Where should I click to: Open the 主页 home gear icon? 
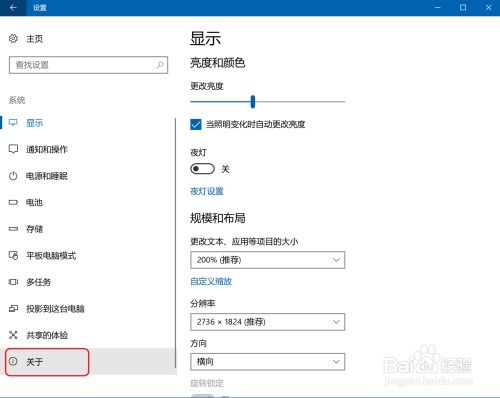(13, 39)
